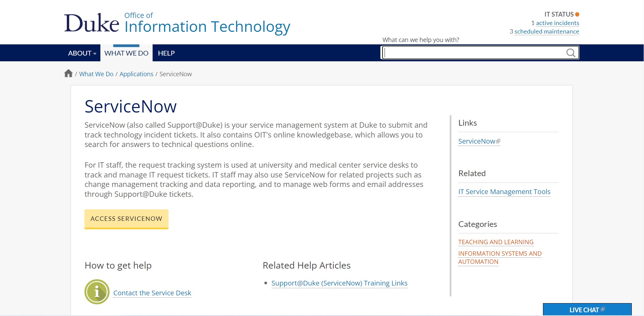Open the active incidents link
The height and width of the screenshot is (316, 644).
558,23
